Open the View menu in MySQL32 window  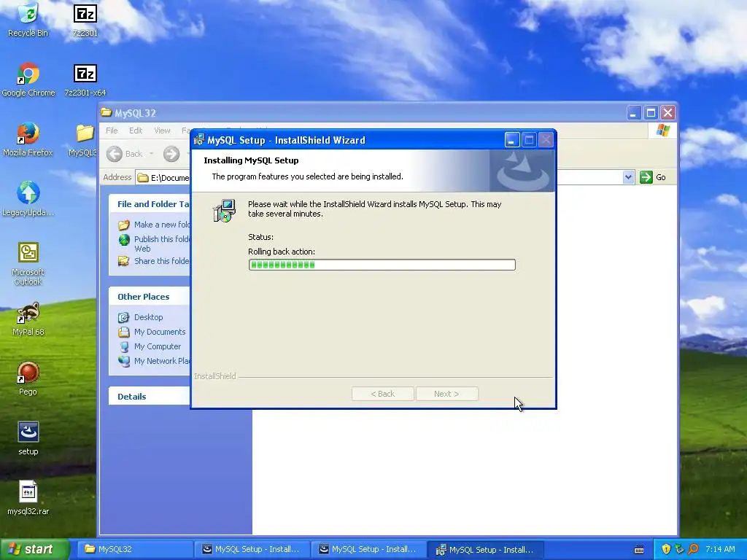click(x=162, y=131)
